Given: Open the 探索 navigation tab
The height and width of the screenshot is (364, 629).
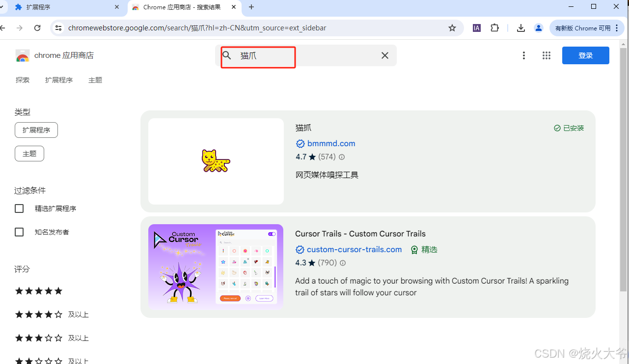Looking at the screenshot, I should point(23,80).
